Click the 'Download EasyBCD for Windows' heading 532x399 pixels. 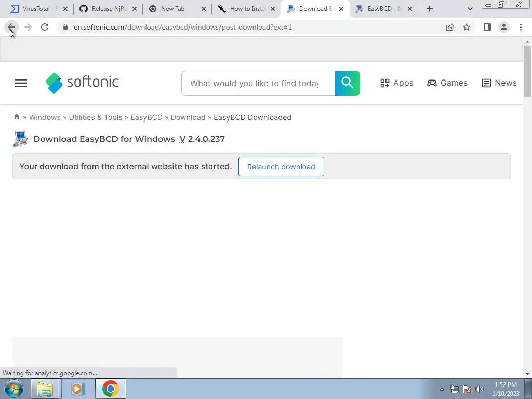pyautogui.click(x=104, y=139)
